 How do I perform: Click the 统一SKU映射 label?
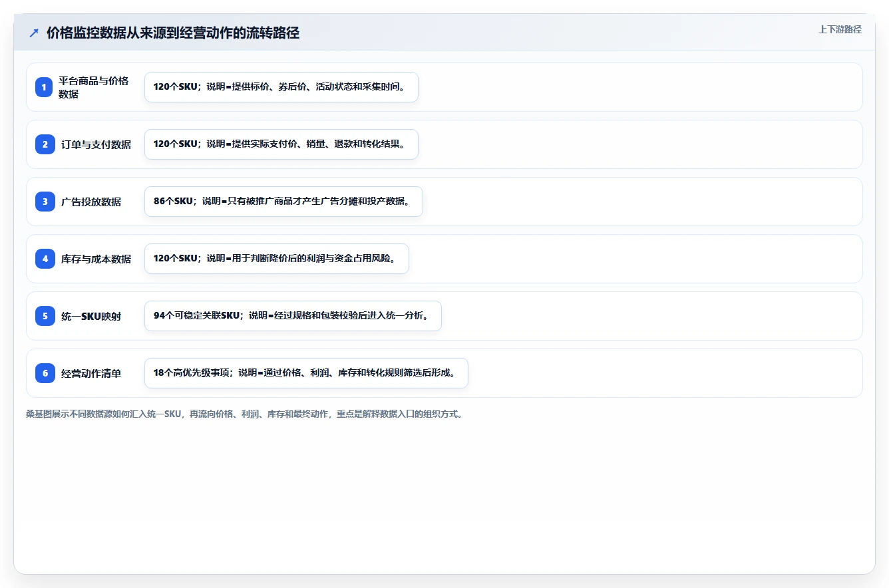click(91, 316)
